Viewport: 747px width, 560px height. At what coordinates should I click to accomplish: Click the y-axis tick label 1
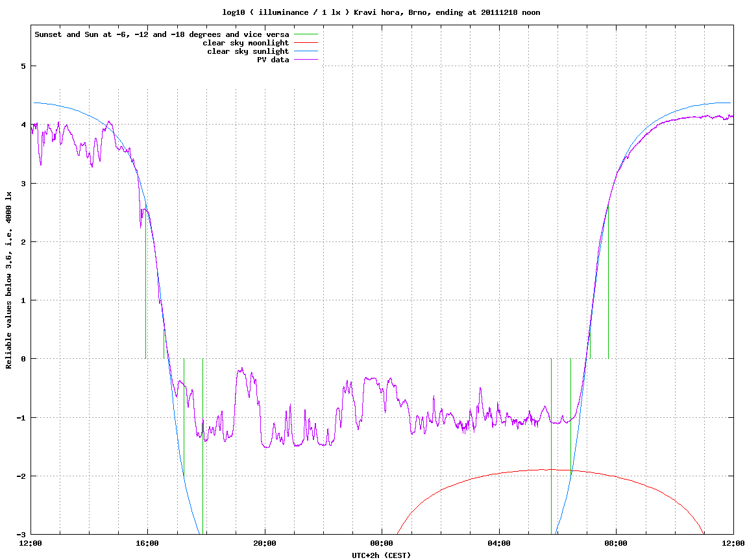pos(23,300)
